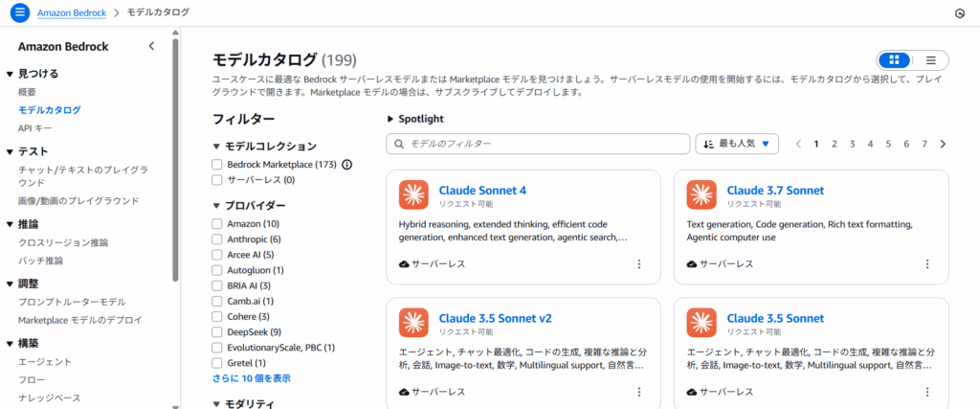Screen dimensions: 980x409
Task: Click the さらに 10 個を表示 link
Action: click(251, 378)
